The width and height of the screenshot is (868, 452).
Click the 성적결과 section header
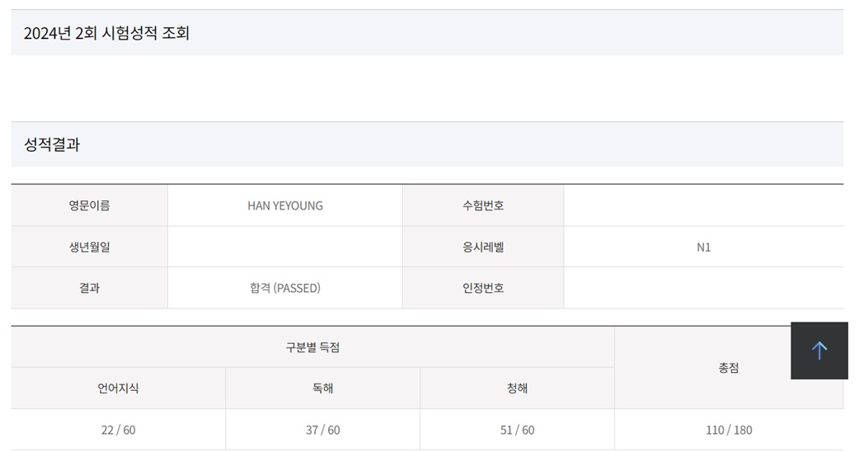click(52, 145)
